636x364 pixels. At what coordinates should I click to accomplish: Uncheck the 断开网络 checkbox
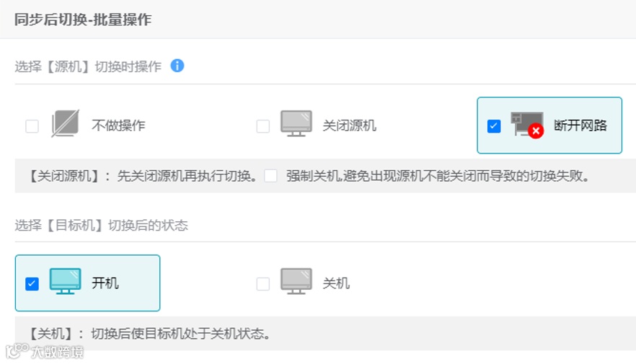pos(493,126)
